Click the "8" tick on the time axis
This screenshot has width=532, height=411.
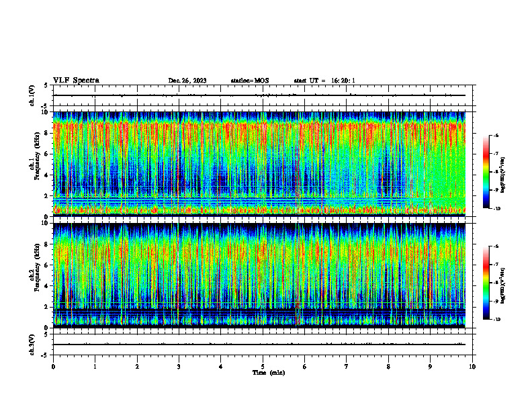[388, 367]
